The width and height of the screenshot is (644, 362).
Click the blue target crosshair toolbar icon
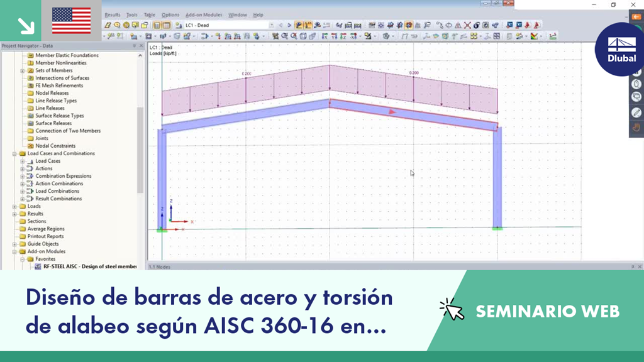(x=381, y=25)
